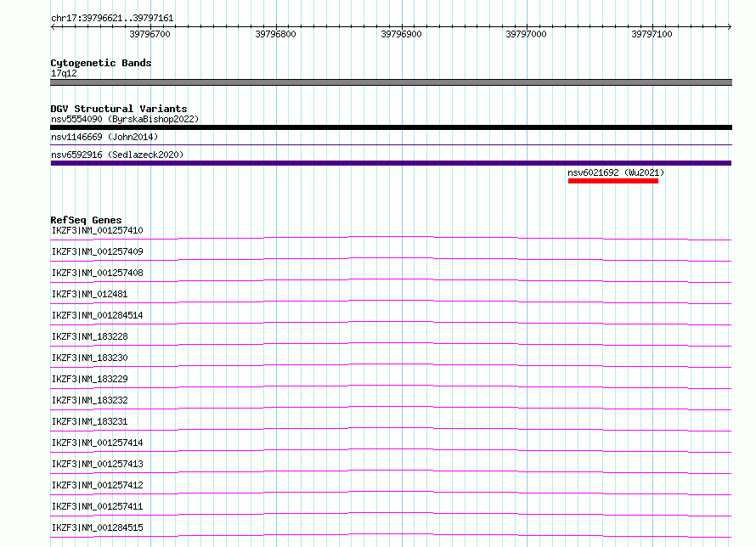
Task: Open transcript IKZF3|NM_012481
Action: [x=90, y=294]
